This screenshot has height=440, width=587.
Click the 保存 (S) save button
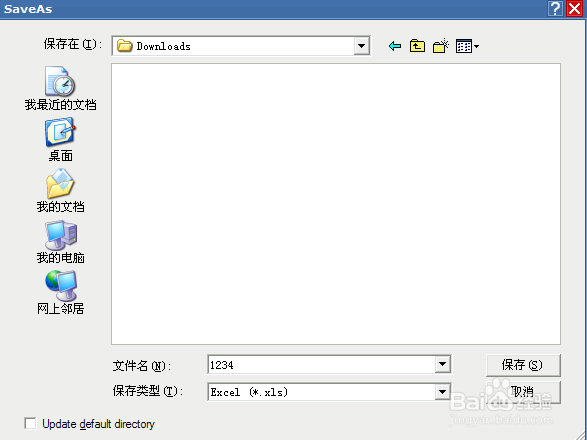[x=523, y=365]
